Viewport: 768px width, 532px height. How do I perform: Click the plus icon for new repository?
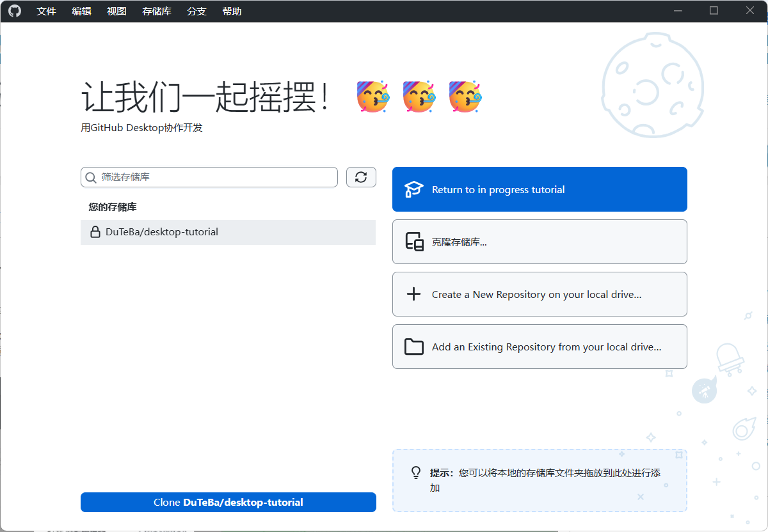coord(414,294)
